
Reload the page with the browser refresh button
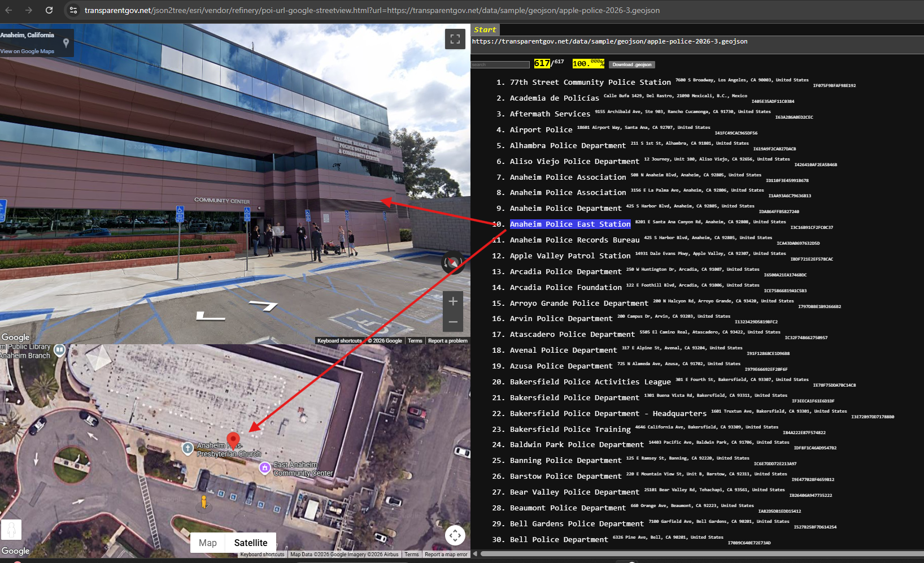(49, 10)
